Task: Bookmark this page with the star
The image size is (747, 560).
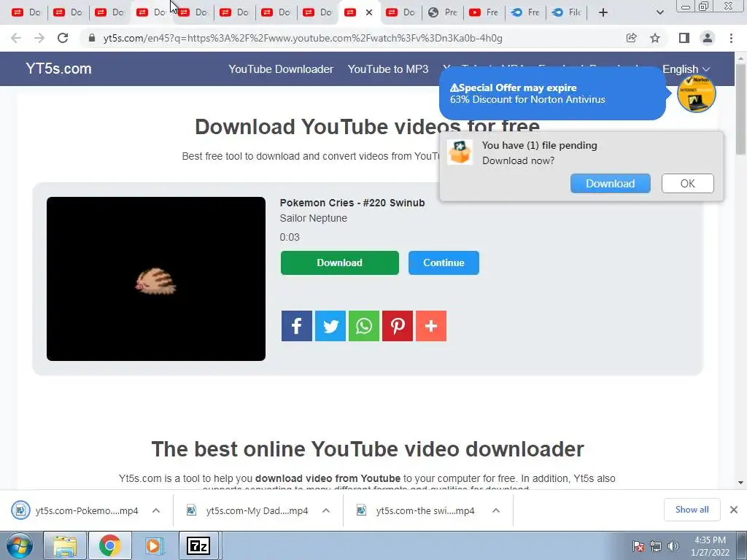Action: (655, 38)
